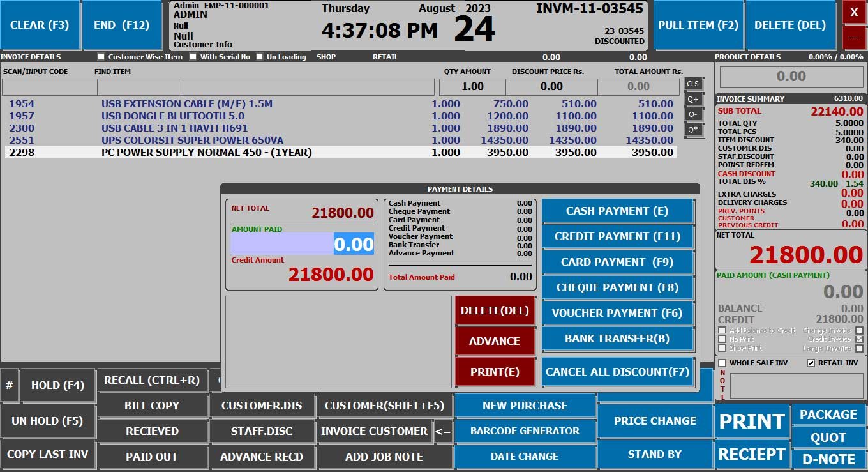Image resolution: width=868 pixels, height=472 pixels.
Task: Click the Scan/Input Code field
Action: [x=49, y=87]
